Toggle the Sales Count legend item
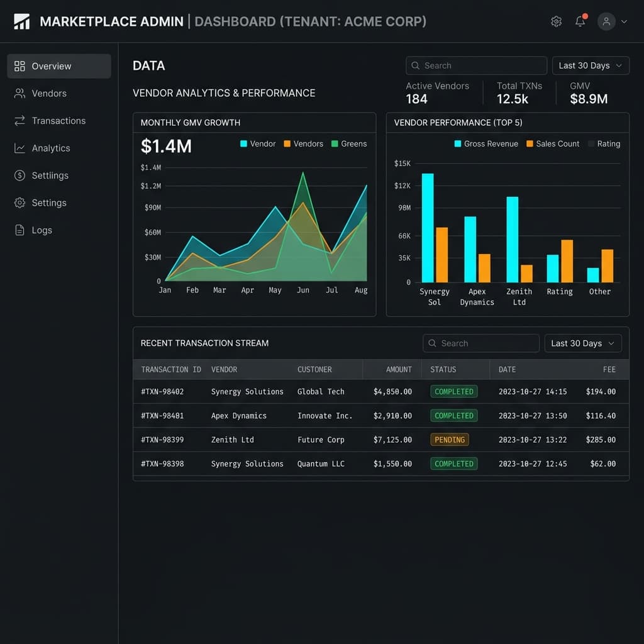 (553, 144)
